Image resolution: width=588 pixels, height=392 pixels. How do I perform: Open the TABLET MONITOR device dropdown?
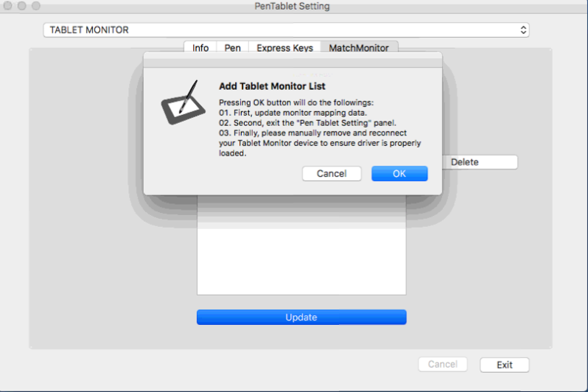click(x=286, y=30)
